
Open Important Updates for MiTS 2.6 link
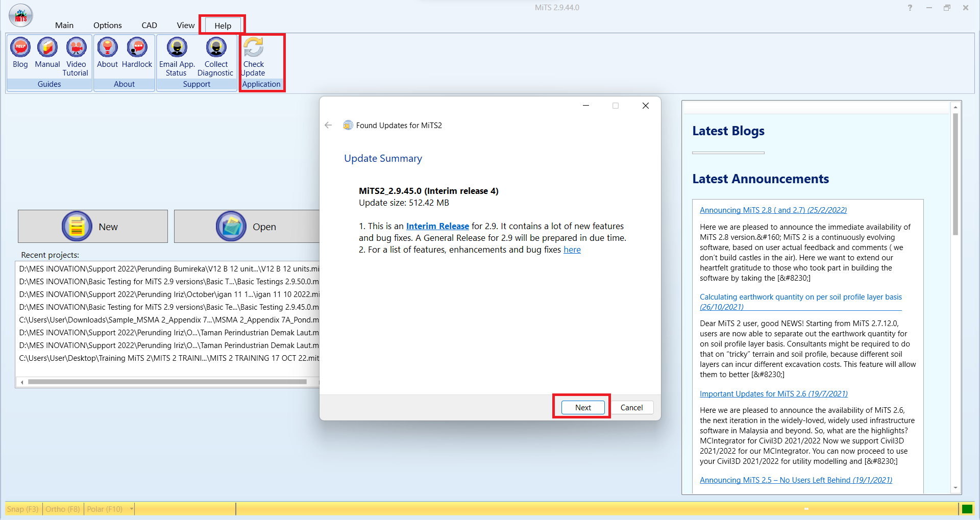(774, 394)
